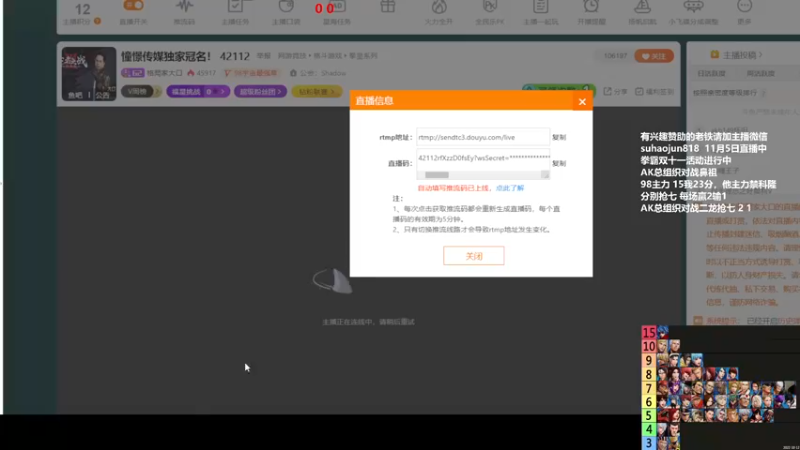Open the 小飞碟 game controller icon
The width and height of the screenshot is (800, 450).
tap(693, 7)
